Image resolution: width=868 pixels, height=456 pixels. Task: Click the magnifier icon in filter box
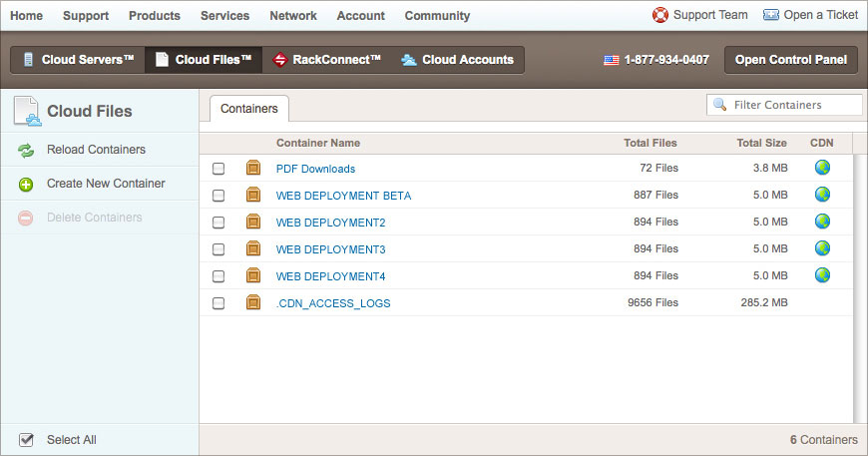point(719,104)
